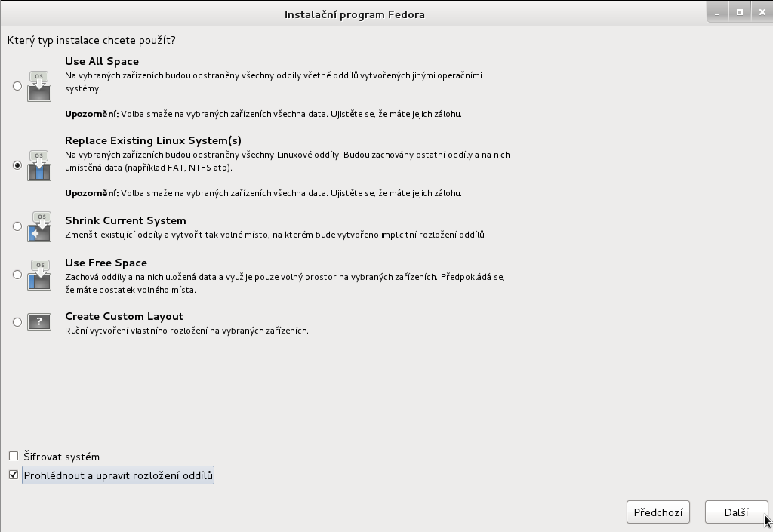Minimize the Fedora installer window
The height and width of the screenshot is (532, 773).
click(x=717, y=12)
